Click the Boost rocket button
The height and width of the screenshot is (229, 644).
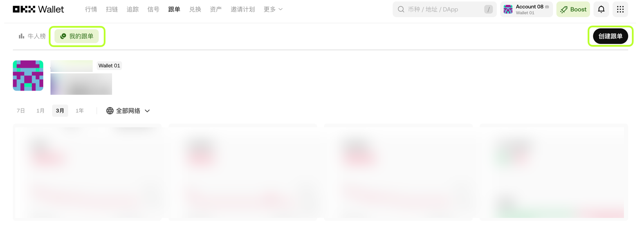573,9
